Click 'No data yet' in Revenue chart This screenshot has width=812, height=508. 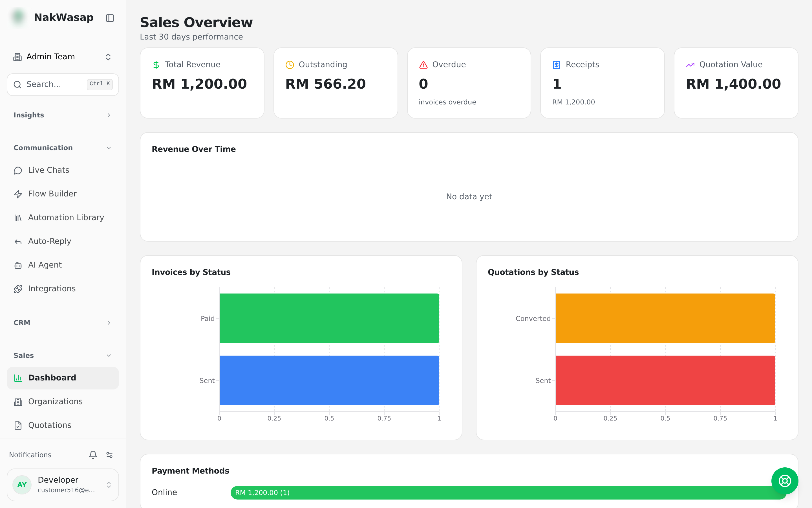469,196
